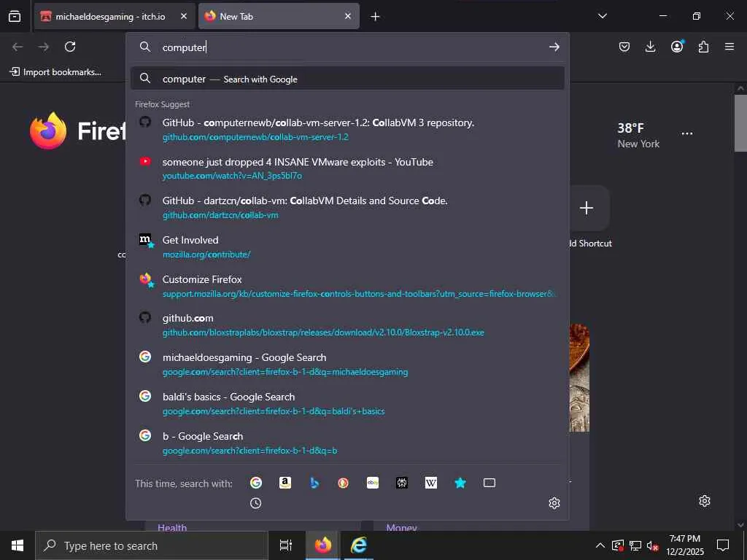Reload the current page

click(70, 46)
